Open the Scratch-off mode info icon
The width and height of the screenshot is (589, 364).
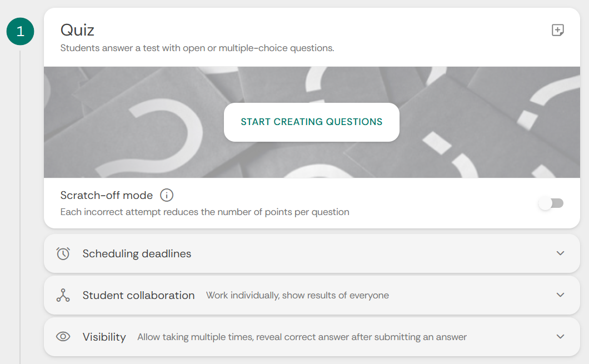pyautogui.click(x=167, y=195)
